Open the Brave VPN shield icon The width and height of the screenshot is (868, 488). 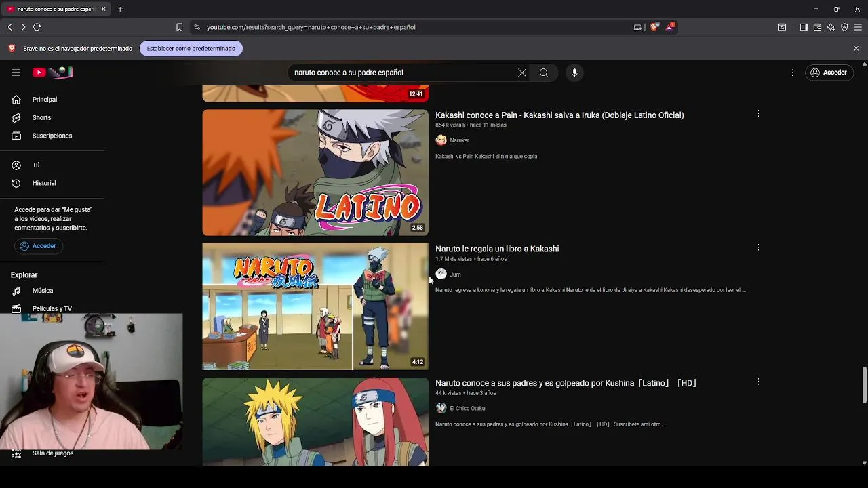(844, 27)
